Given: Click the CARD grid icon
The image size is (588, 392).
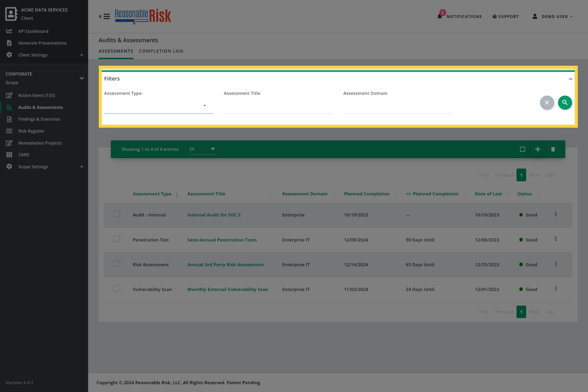Looking at the screenshot, I should click(9, 155).
